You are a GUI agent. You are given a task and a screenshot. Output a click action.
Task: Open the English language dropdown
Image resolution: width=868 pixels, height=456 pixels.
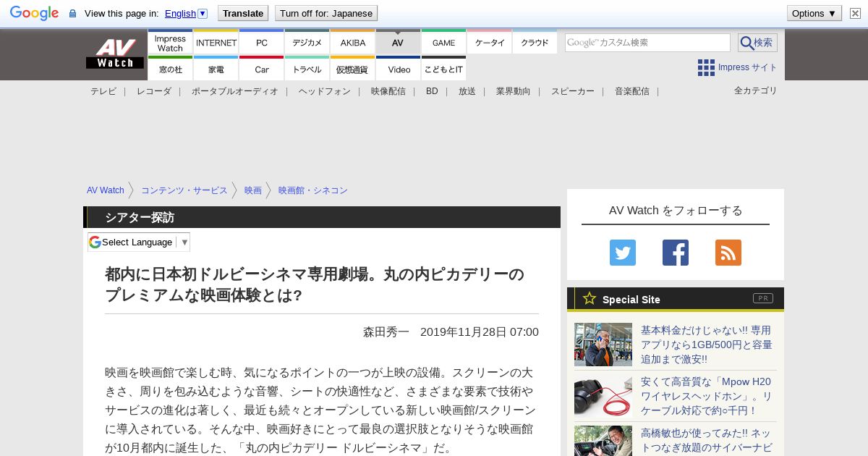click(186, 13)
